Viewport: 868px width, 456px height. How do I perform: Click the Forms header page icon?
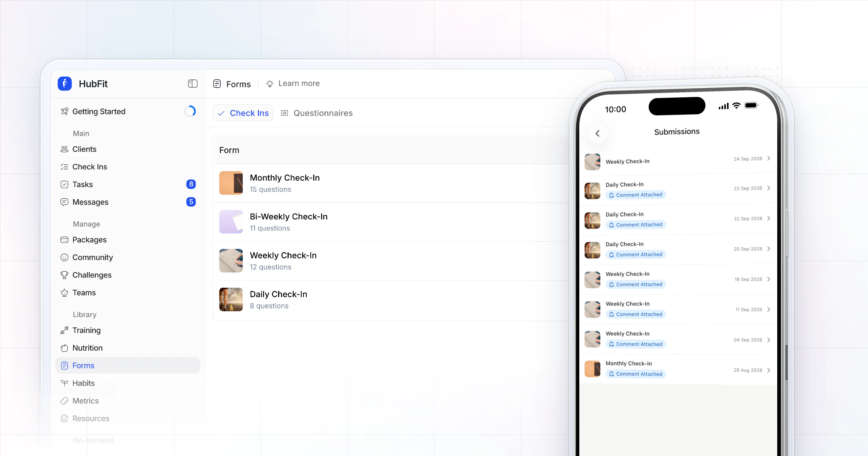217,84
